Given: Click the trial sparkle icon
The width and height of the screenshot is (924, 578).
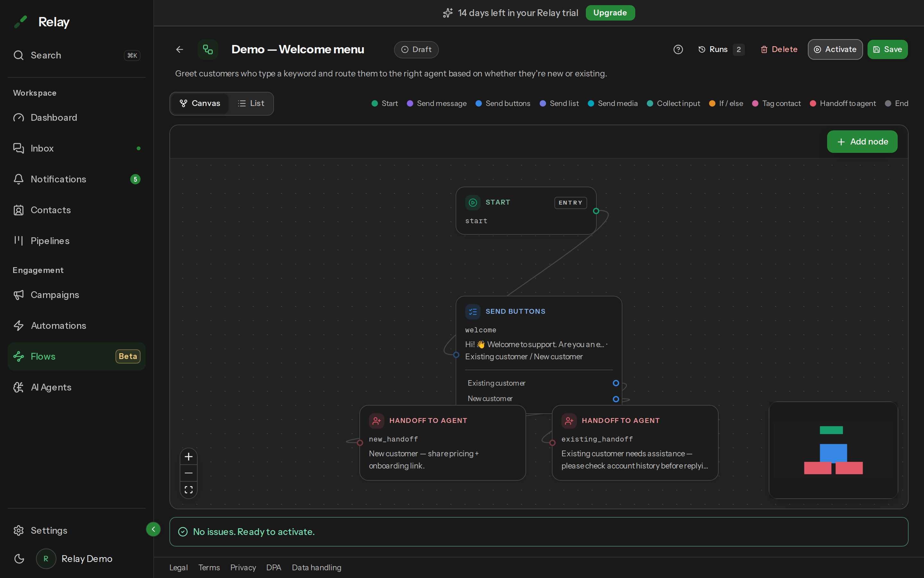Looking at the screenshot, I should [x=448, y=13].
